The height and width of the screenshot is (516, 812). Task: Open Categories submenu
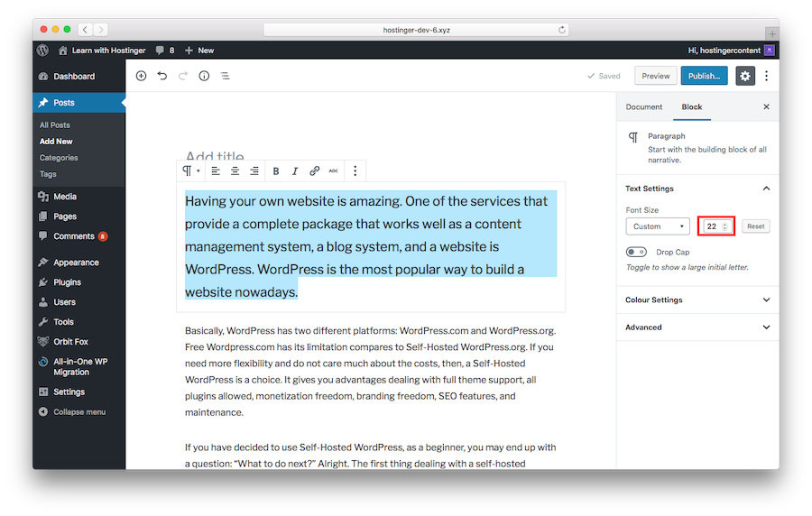click(59, 158)
